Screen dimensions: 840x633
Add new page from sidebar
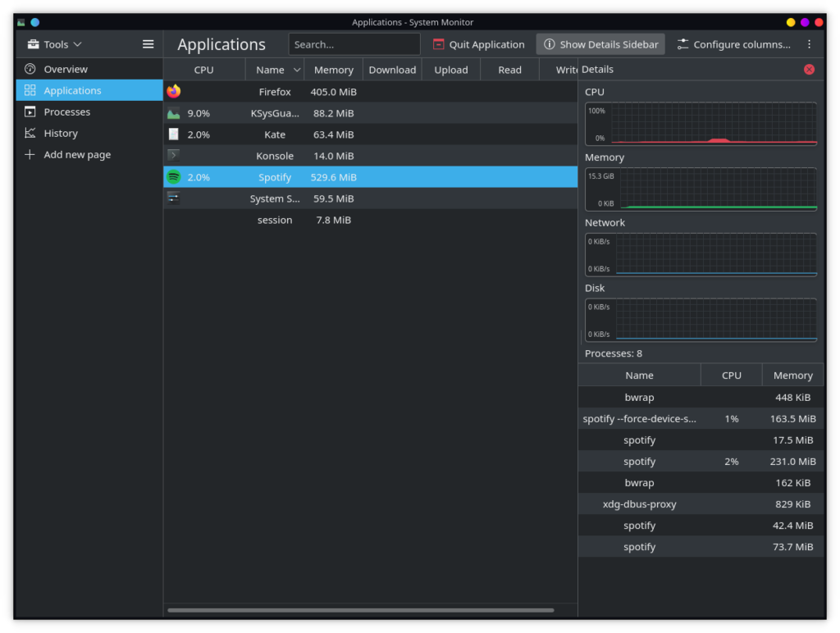pos(89,155)
